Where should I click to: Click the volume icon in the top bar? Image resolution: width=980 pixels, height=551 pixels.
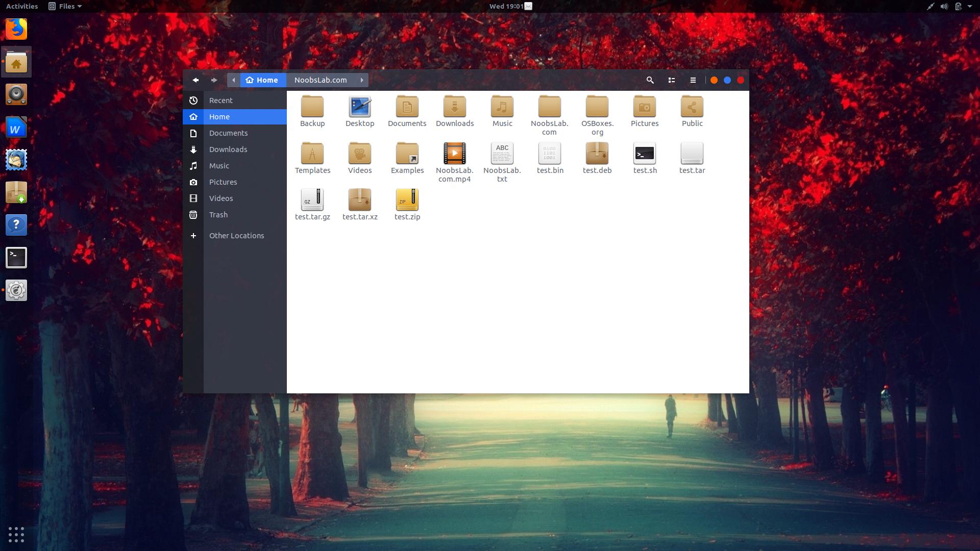944,6
